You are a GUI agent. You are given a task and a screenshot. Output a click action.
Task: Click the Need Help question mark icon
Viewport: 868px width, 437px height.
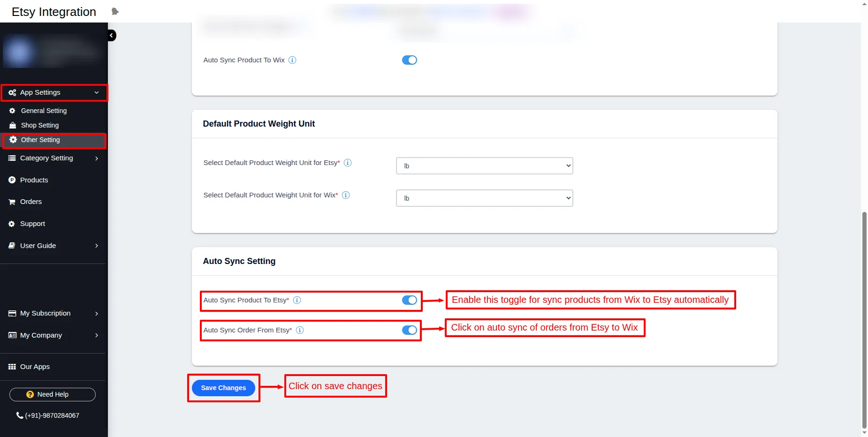tap(30, 394)
